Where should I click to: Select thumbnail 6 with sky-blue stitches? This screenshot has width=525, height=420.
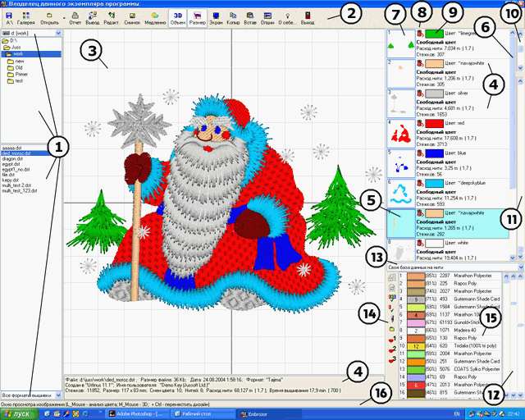pos(401,194)
